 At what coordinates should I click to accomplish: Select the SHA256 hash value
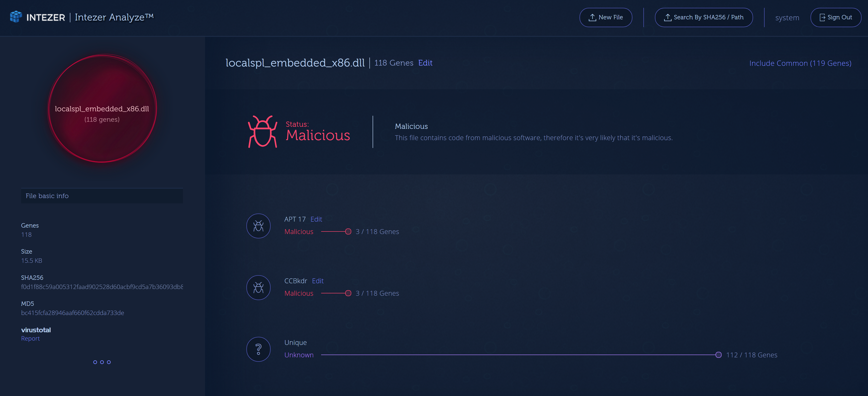click(102, 287)
